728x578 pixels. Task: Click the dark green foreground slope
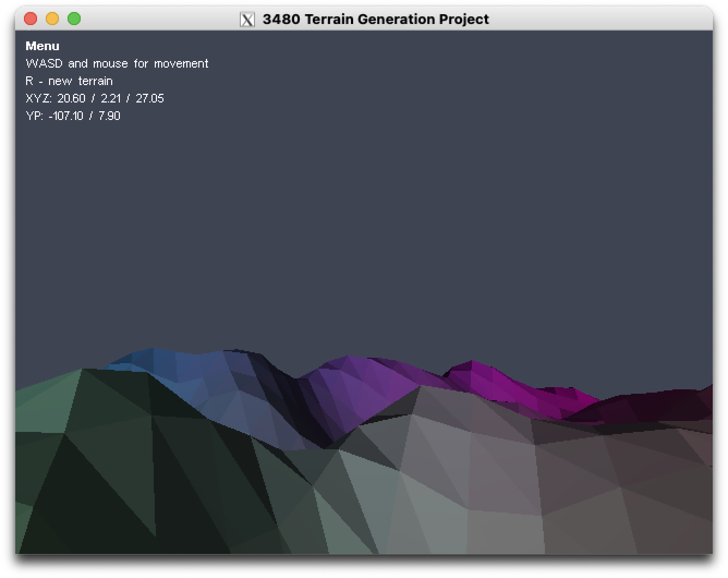[109, 480]
